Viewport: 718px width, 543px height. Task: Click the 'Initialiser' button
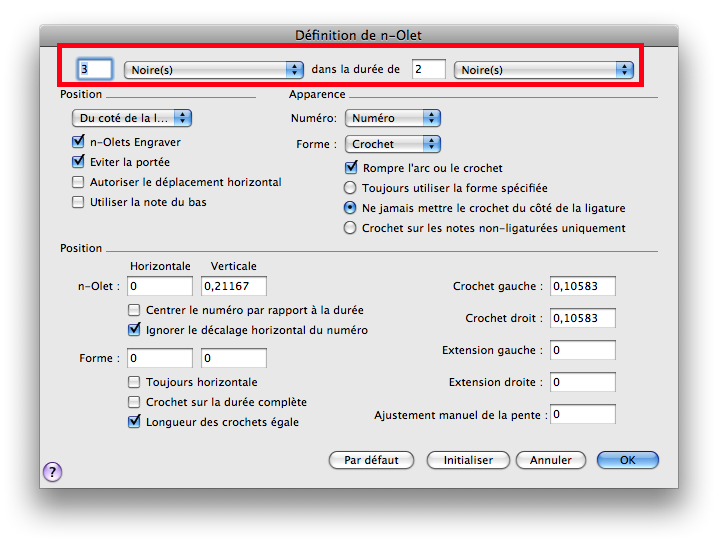pyautogui.click(x=468, y=460)
